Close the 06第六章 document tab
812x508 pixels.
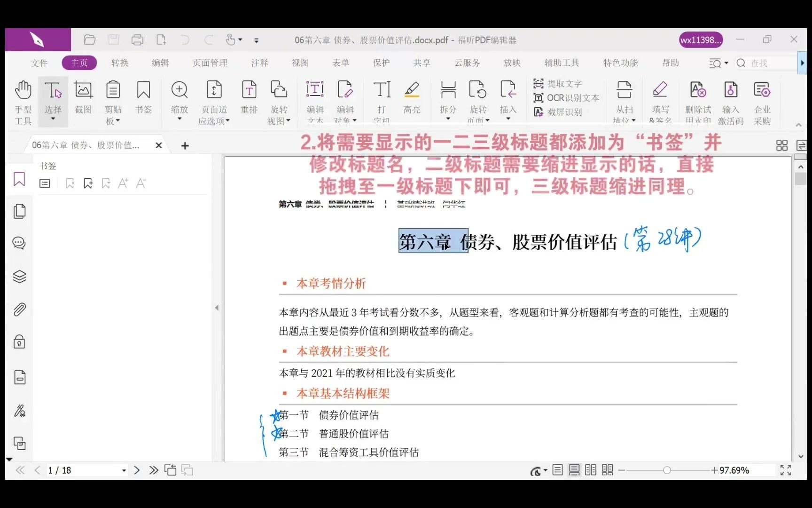pyautogui.click(x=159, y=145)
